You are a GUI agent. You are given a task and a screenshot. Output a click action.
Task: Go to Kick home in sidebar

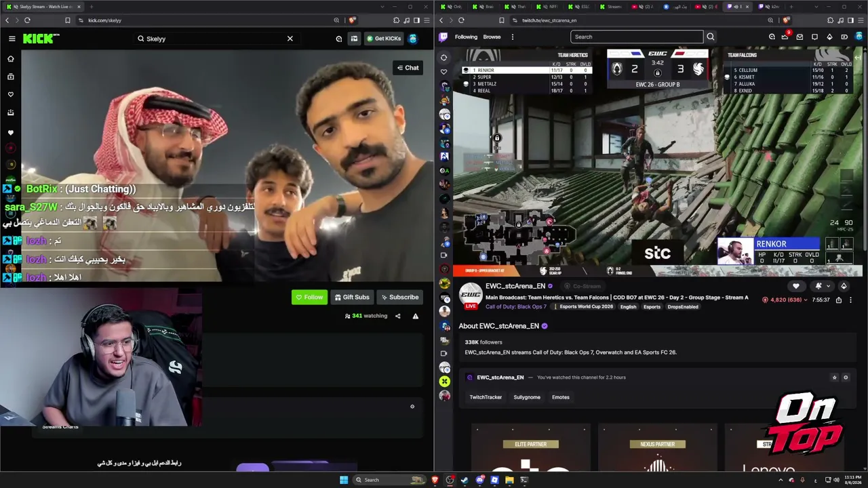[x=10, y=59]
